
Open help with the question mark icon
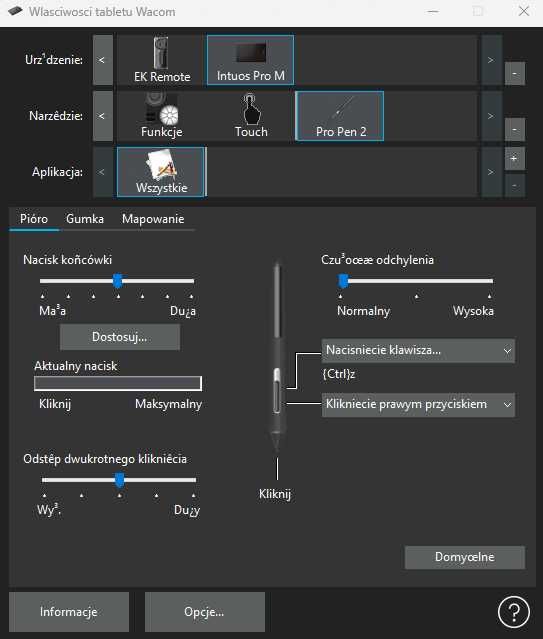coord(514,612)
